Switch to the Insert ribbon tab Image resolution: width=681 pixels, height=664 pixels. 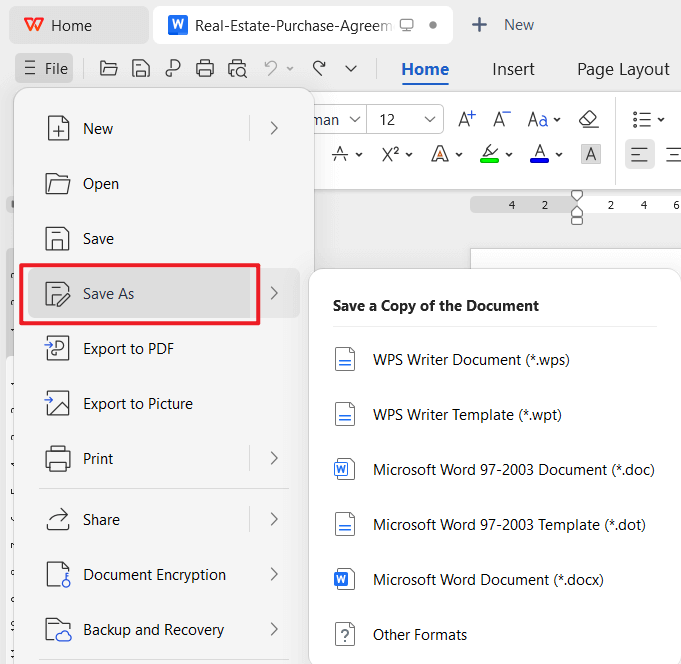tap(513, 69)
